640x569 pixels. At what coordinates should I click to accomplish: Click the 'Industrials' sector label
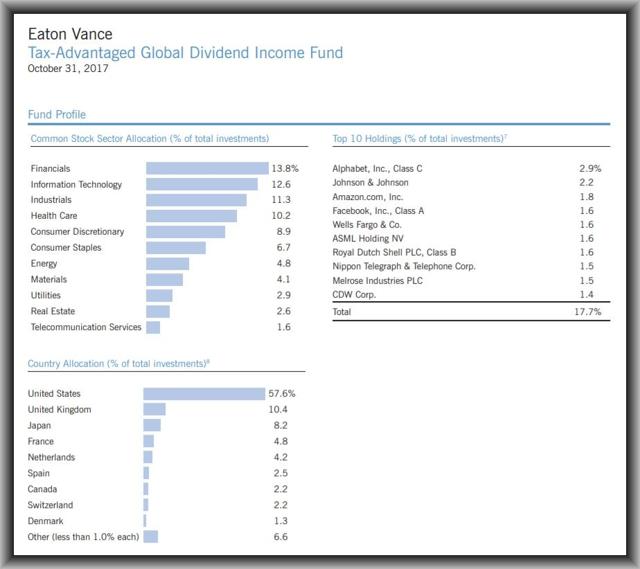pyautogui.click(x=51, y=200)
